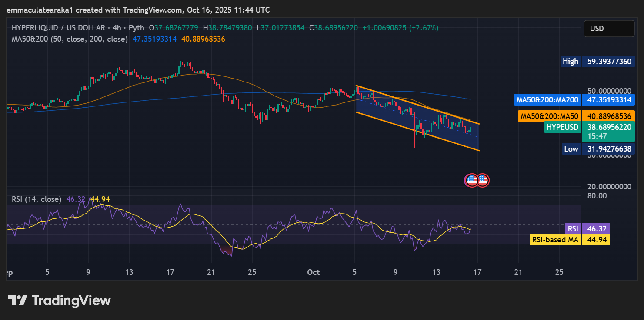Open the USD currency selector
Viewport: 644px width, 320px height.
point(609,29)
